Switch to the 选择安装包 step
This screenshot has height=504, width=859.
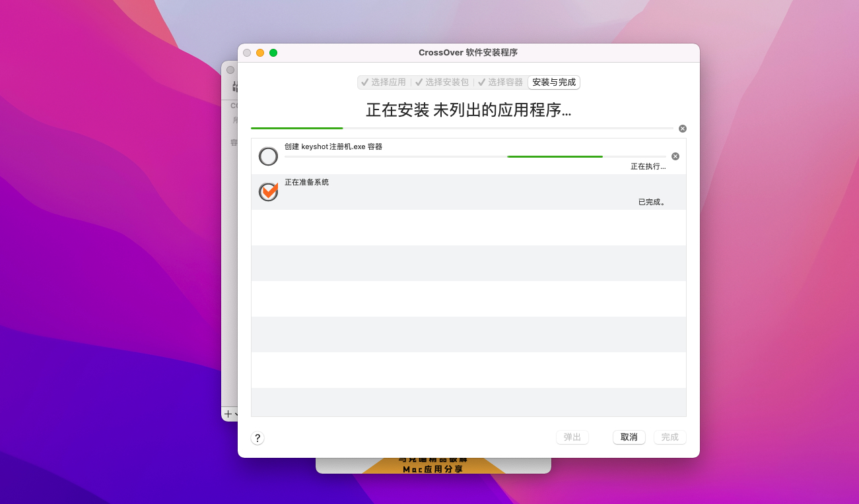[x=442, y=82]
